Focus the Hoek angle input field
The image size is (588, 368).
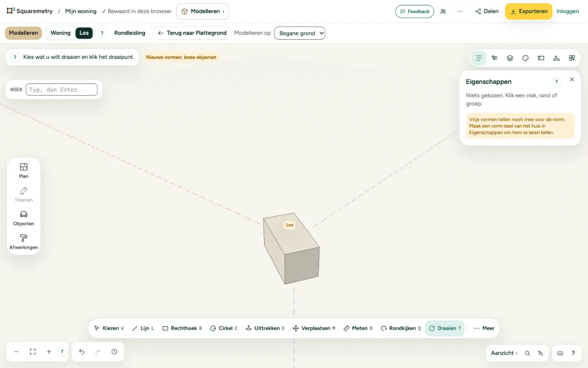[x=62, y=89]
